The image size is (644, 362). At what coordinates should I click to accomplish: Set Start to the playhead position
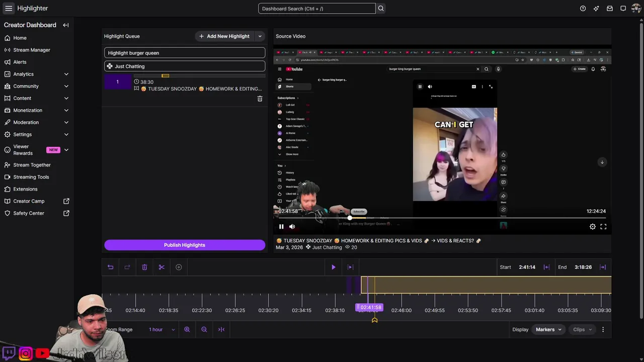pos(546,267)
